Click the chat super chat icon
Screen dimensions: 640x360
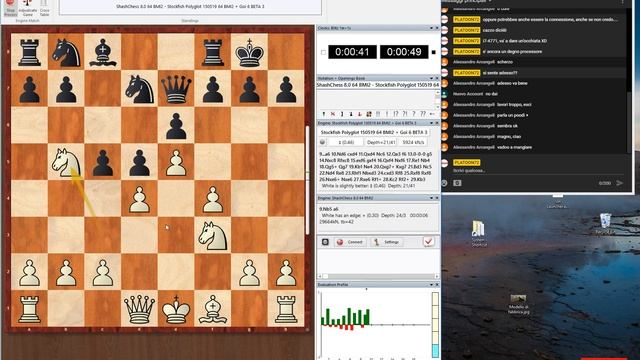coord(457,183)
